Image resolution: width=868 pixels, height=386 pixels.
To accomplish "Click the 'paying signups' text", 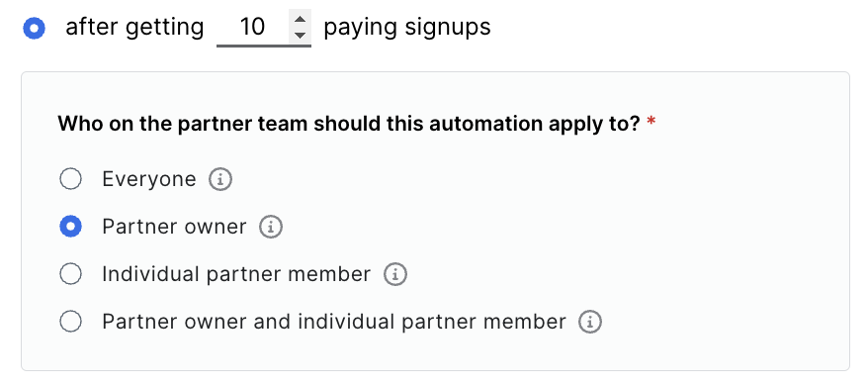I will pyautogui.click(x=407, y=27).
